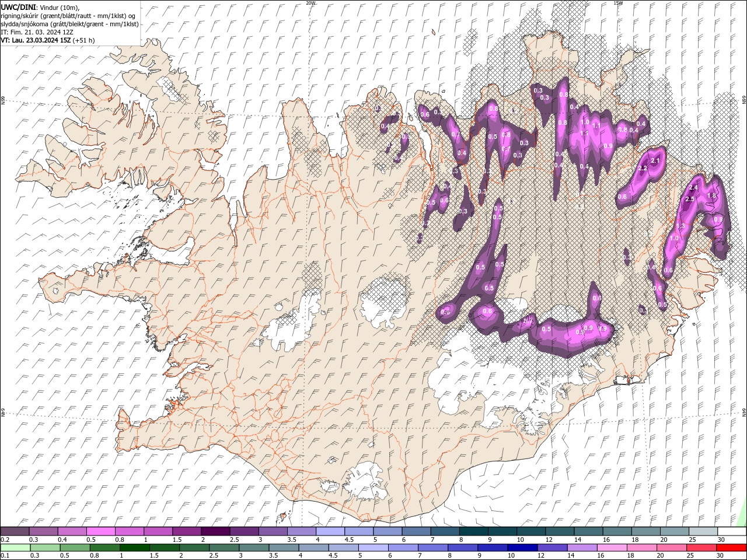
Task: Click the 20W longitude label
Action: point(310,3)
